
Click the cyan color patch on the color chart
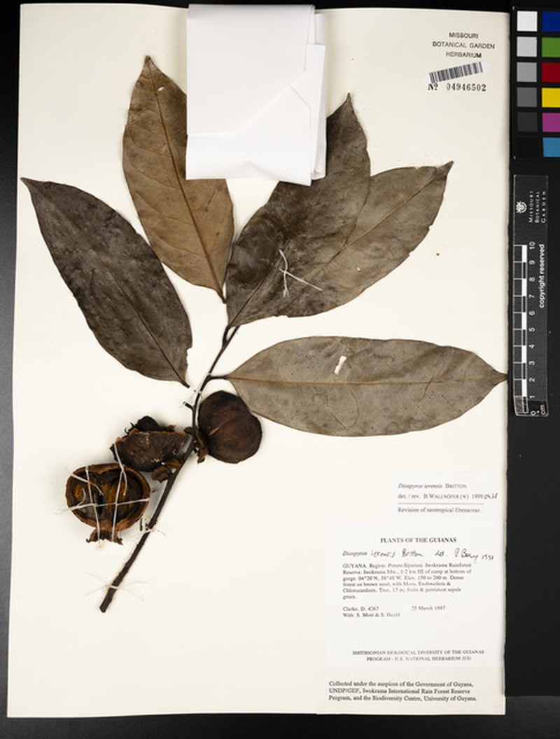[x=551, y=146]
